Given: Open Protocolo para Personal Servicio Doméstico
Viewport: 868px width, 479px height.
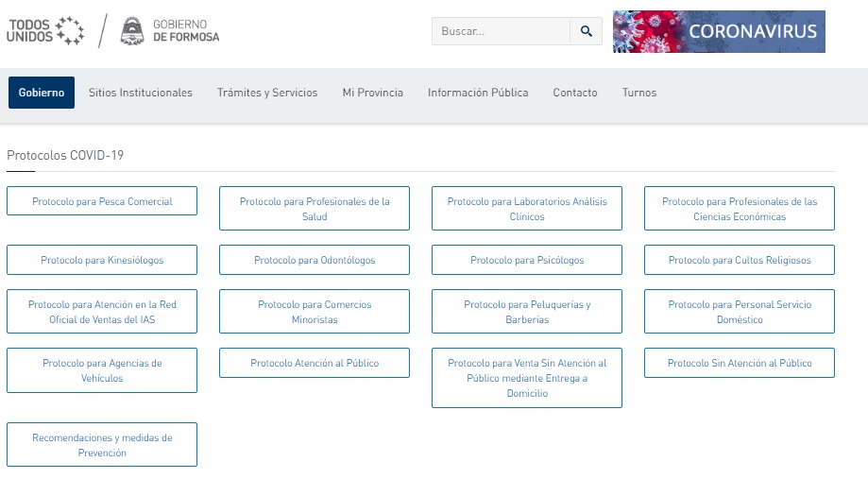Looking at the screenshot, I should point(740,311).
